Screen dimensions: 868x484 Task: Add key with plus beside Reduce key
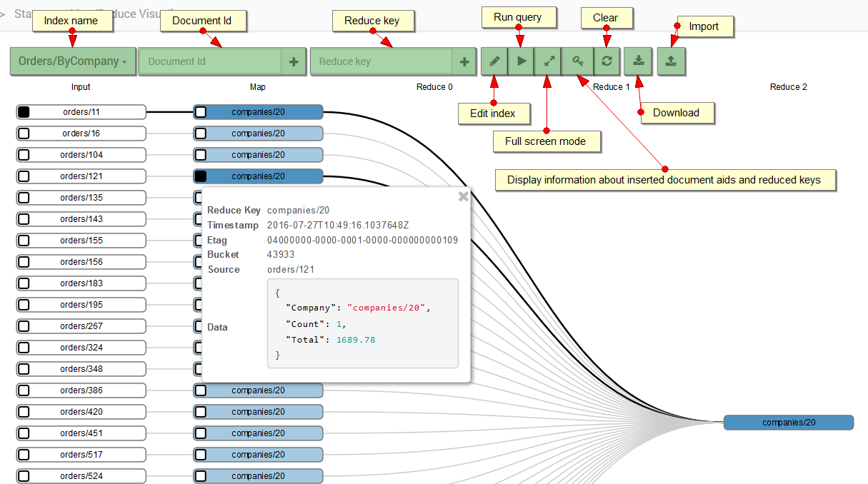click(x=464, y=61)
